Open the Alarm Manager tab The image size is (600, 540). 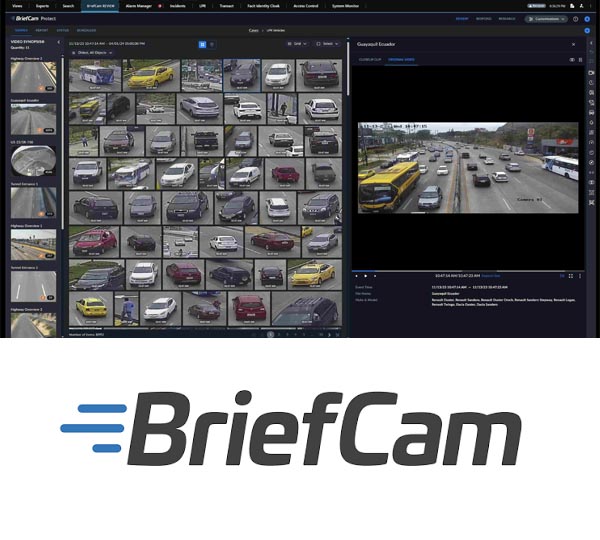pyautogui.click(x=139, y=6)
